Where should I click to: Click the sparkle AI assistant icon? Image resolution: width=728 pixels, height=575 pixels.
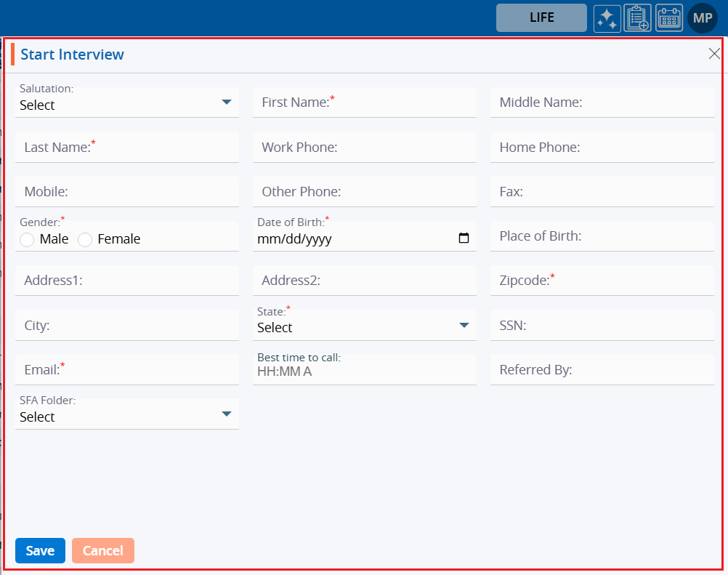pyautogui.click(x=607, y=18)
